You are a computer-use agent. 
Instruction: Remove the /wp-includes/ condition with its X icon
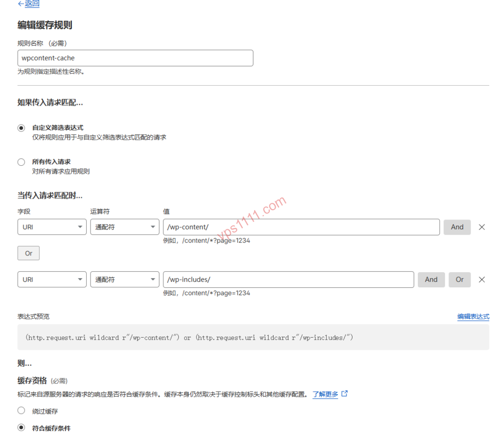pyautogui.click(x=481, y=280)
